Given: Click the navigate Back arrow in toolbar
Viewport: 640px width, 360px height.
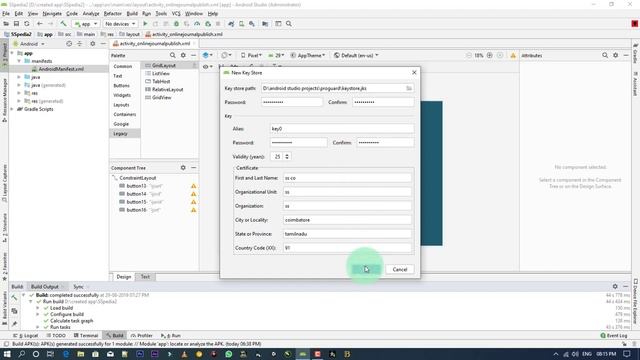Looking at the screenshot, I should [40, 24].
